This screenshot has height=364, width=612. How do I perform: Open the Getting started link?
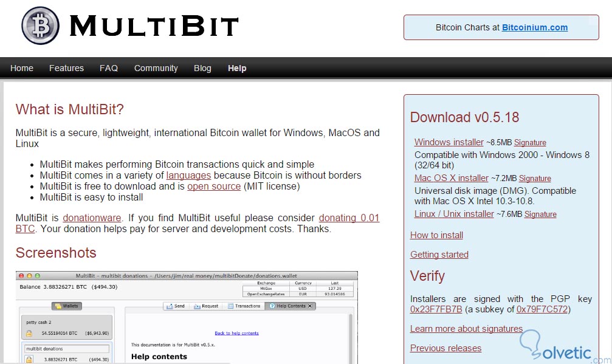439,255
